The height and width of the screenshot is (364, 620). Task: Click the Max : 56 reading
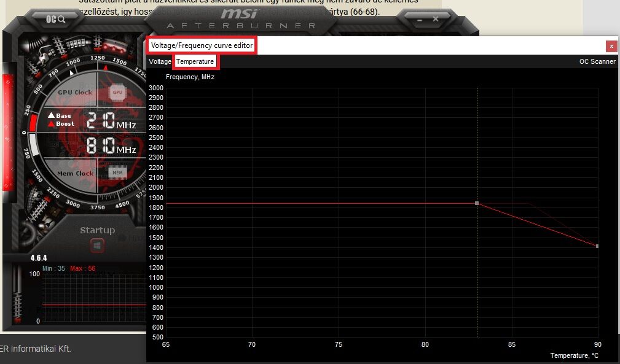[82, 268]
